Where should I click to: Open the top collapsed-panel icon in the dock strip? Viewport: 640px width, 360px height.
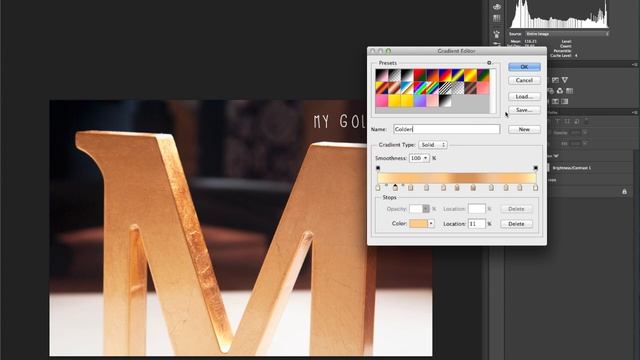tap(497, 7)
